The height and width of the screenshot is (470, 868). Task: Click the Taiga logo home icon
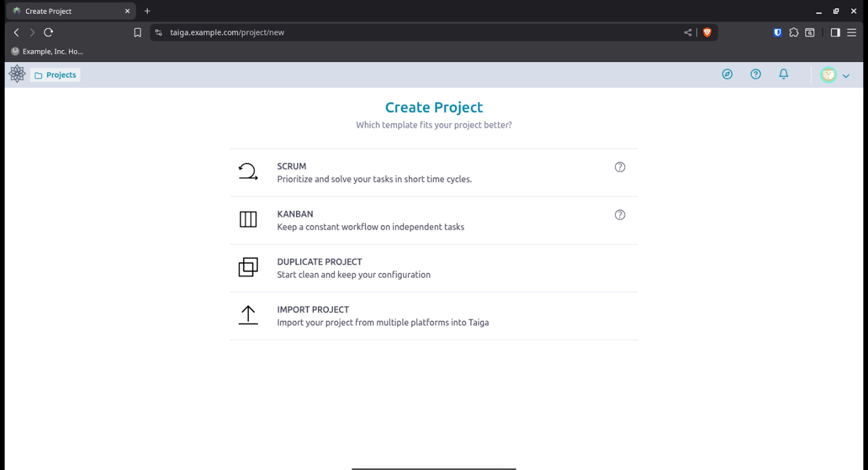17,74
